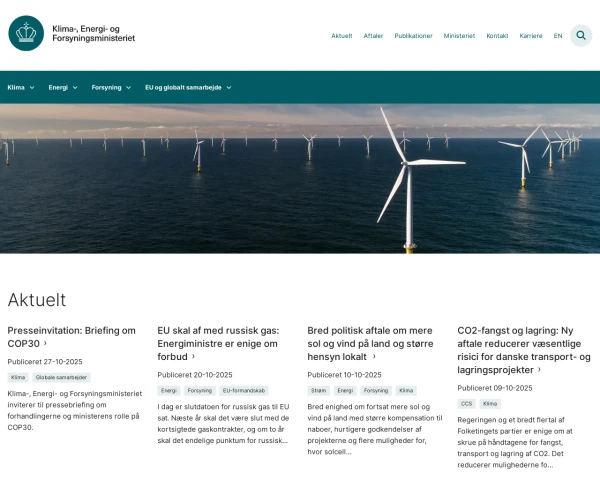Click the summary starting 'Bred enighed om fortsat'
Image resolution: width=600 pixels, height=480 pixels.
(375, 429)
